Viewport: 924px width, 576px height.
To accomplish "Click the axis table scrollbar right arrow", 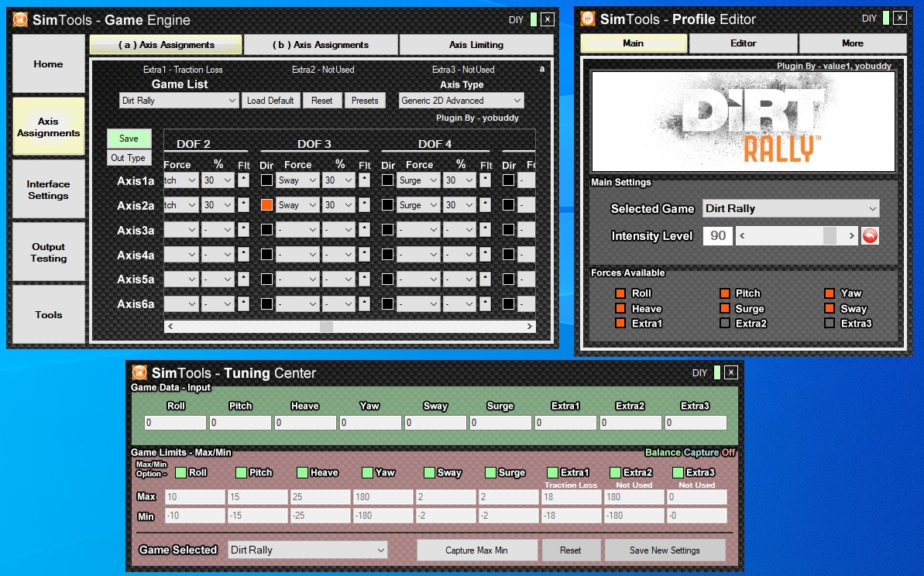I will 529,326.
